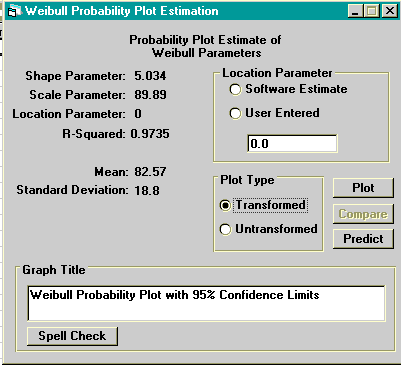Click the R-Squared value 0.9735
Image resolution: width=401 pixels, height=365 pixels.
point(150,134)
